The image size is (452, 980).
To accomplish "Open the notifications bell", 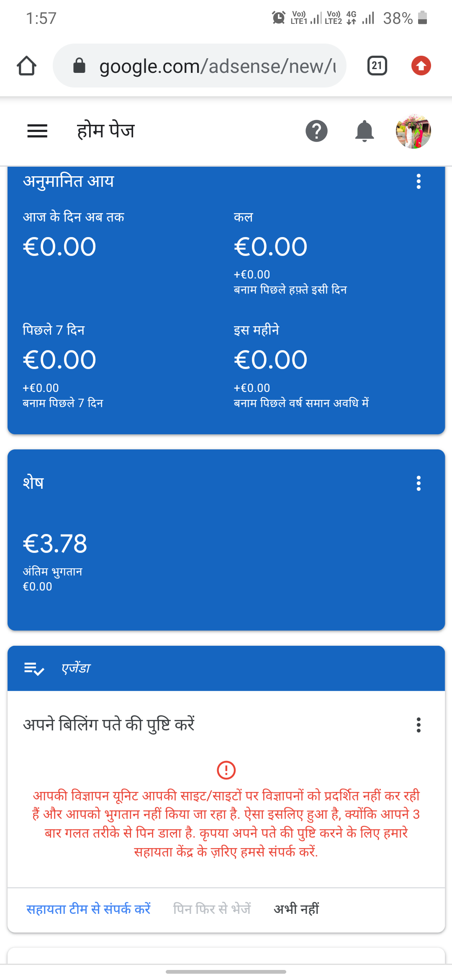I will 364,131.
